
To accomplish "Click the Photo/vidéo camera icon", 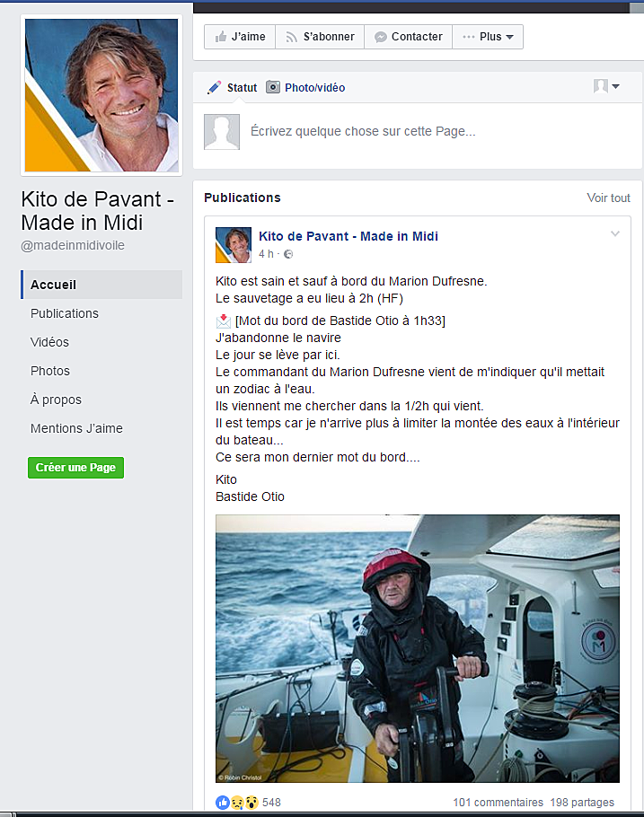I will [273, 87].
